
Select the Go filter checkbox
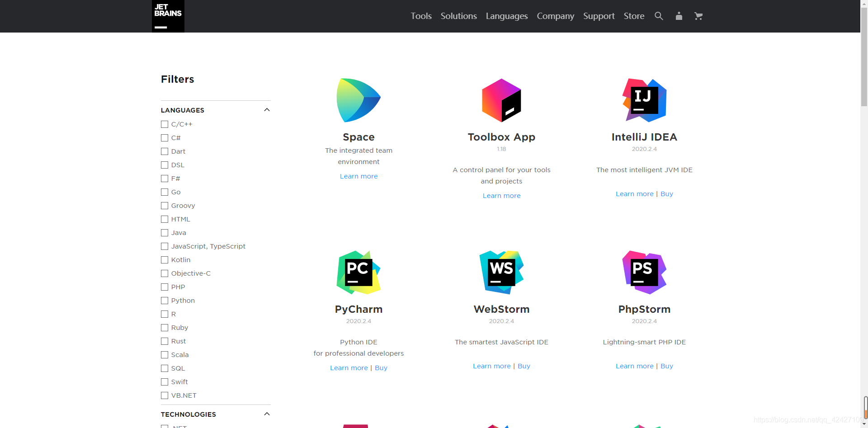click(x=165, y=192)
